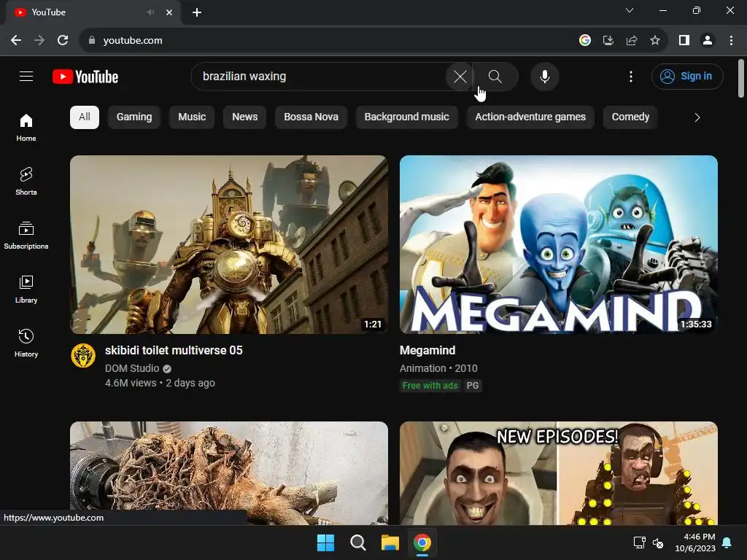
Task: Click the YouTube logo
Action: [85, 77]
